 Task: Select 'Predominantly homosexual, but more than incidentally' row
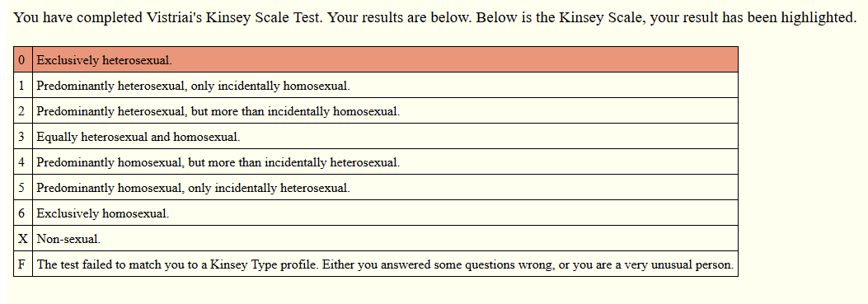coord(376,161)
